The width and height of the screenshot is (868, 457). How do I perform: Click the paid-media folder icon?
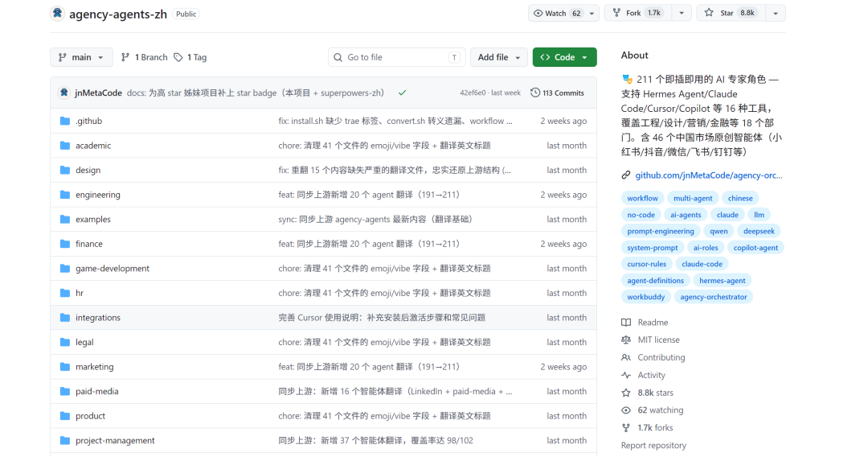coord(65,391)
